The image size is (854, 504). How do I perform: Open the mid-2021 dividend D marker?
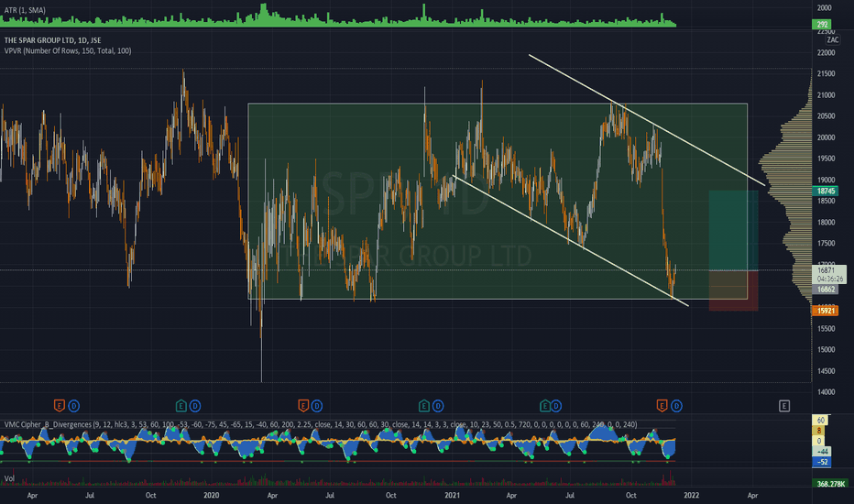click(x=555, y=405)
